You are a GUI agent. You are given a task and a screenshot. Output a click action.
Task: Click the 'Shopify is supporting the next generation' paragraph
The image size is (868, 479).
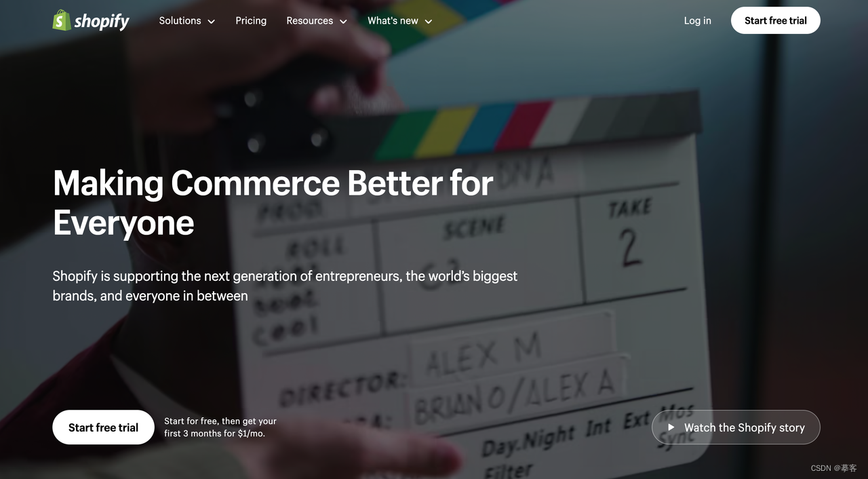tap(285, 286)
